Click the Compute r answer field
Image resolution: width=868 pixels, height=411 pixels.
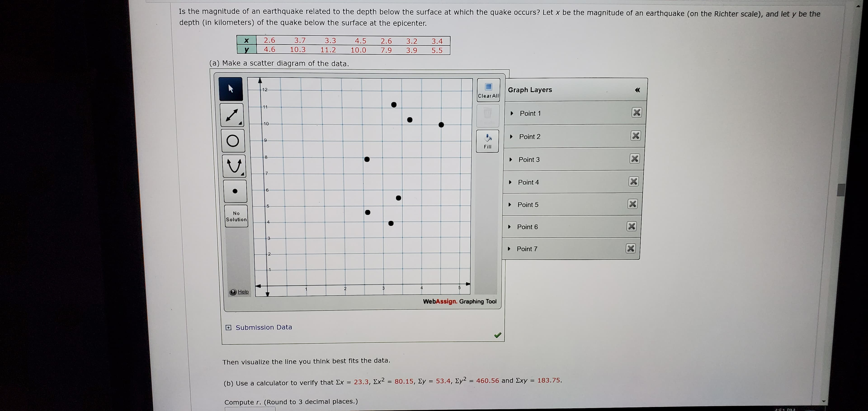pyautogui.click(x=250, y=409)
